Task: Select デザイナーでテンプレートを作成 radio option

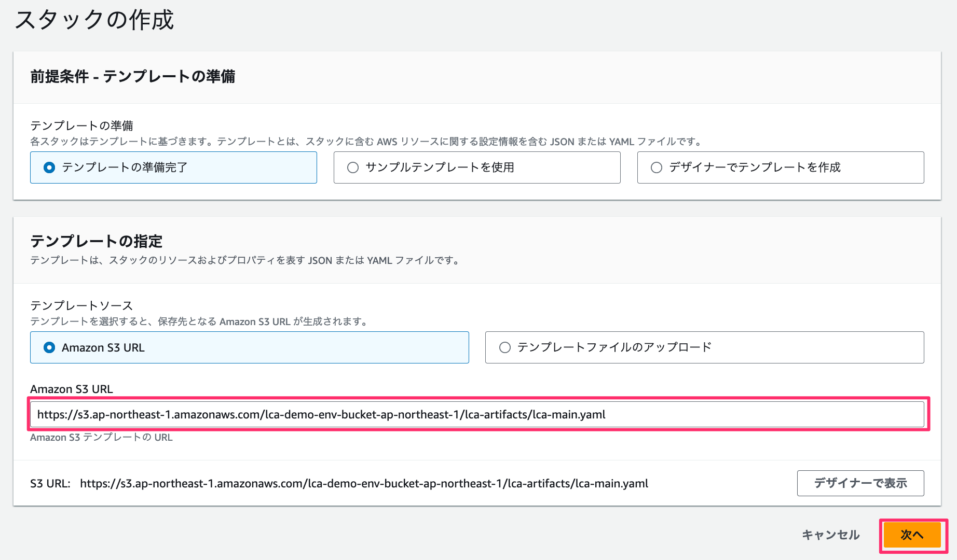Action: pos(781,167)
